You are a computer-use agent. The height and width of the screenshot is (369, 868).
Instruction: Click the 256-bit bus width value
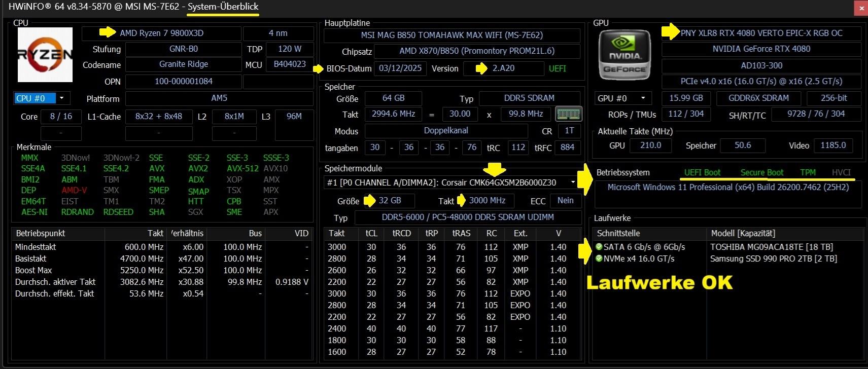834,98
